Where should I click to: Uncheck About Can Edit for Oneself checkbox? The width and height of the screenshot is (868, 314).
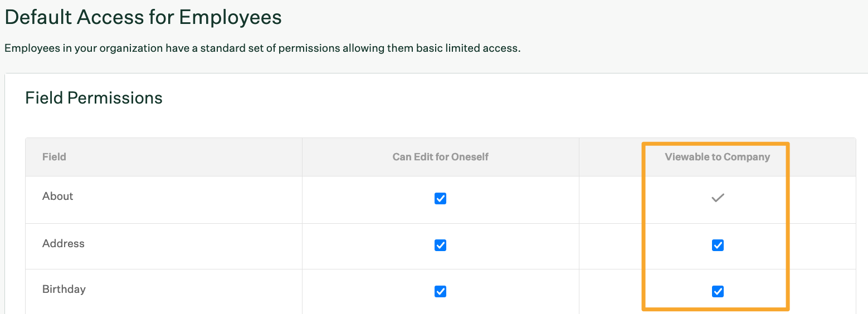click(x=440, y=198)
